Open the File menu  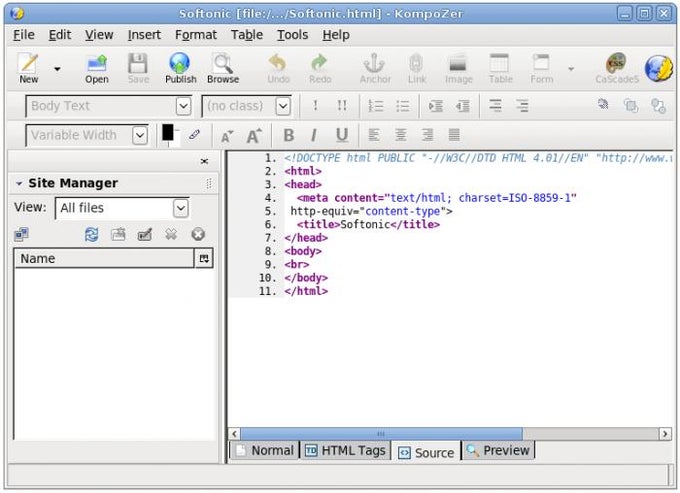tap(24, 35)
